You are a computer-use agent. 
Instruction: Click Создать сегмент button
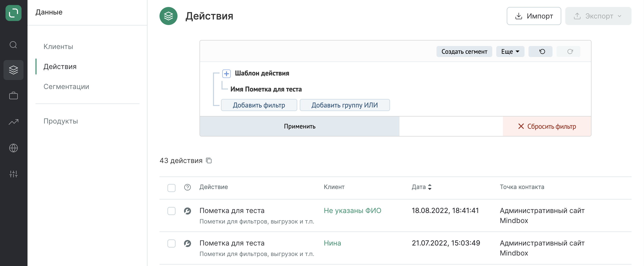[x=464, y=51]
